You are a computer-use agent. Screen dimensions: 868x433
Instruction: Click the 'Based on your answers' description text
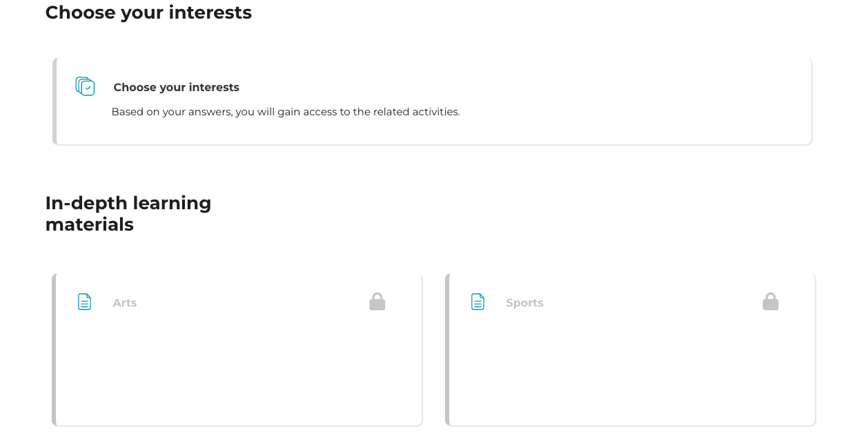(286, 112)
